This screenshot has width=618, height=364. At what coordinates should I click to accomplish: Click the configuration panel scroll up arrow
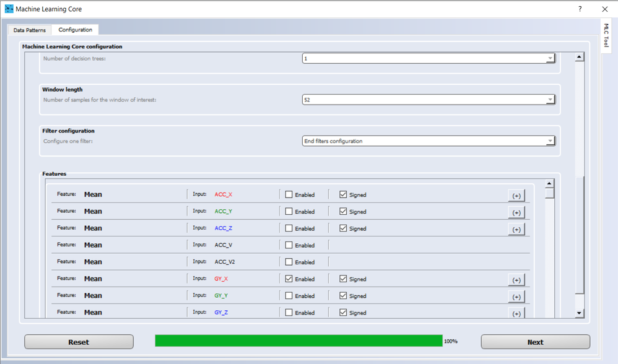pyautogui.click(x=579, y=57)
